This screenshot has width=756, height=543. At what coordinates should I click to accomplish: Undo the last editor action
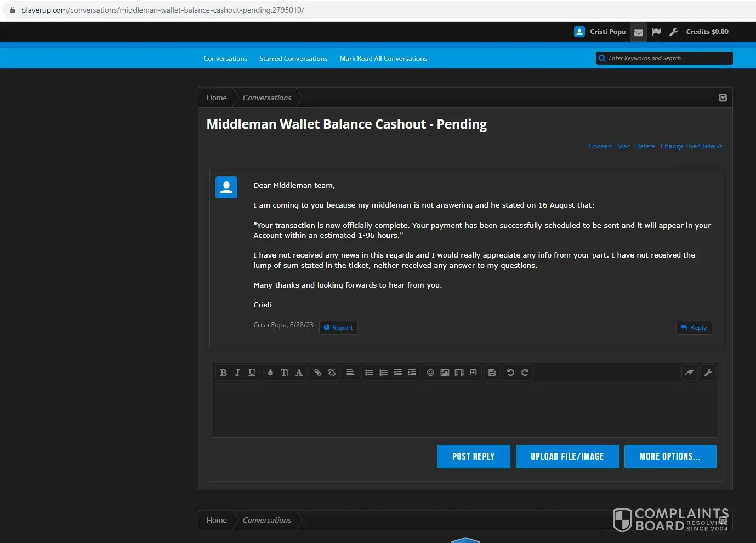tap(510, 373)
